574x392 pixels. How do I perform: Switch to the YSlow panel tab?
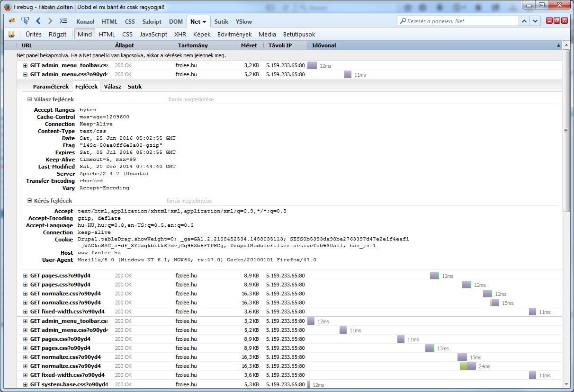coord(244,22)
